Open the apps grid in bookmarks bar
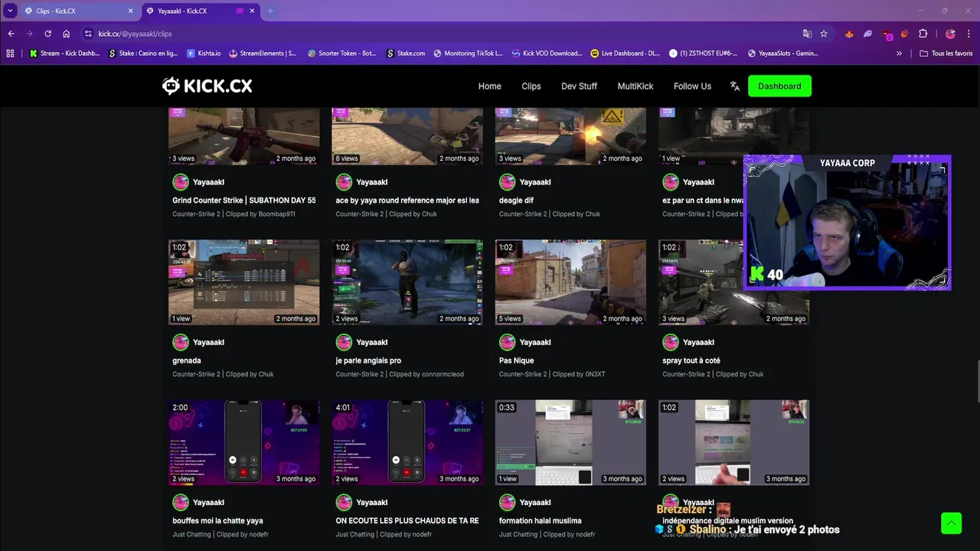This screenshot has height=551, width=980. [x=10, y=54]
